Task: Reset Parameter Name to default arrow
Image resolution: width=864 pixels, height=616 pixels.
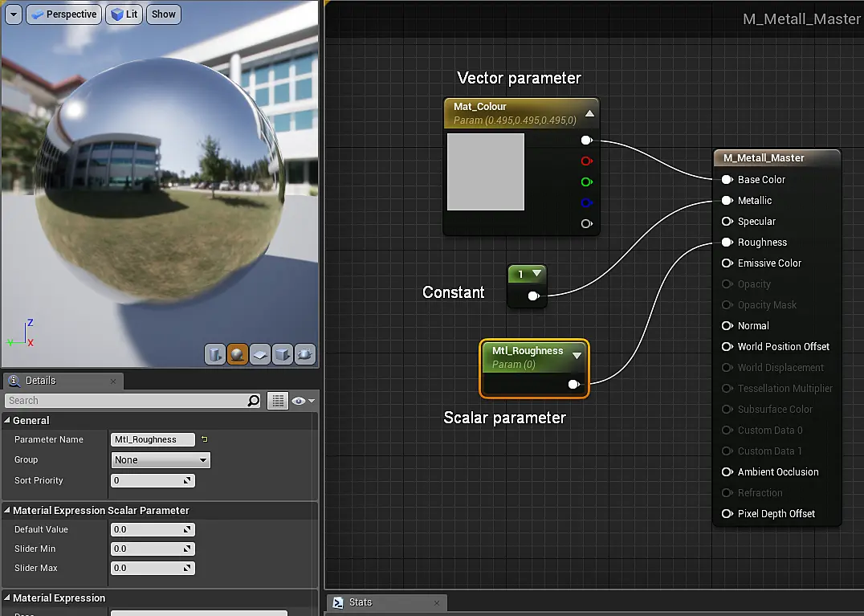Action: [205, 439]
